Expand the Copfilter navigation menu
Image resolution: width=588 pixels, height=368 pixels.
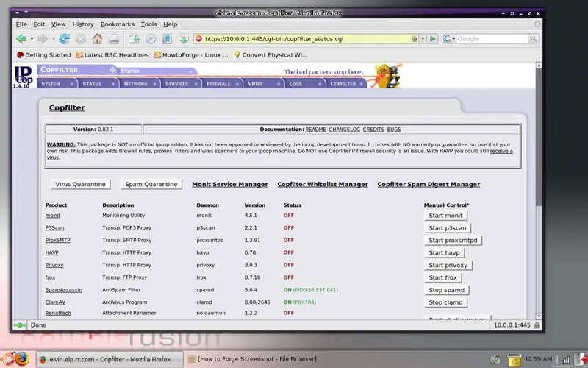pyautogui.click(x=345, y=84)
